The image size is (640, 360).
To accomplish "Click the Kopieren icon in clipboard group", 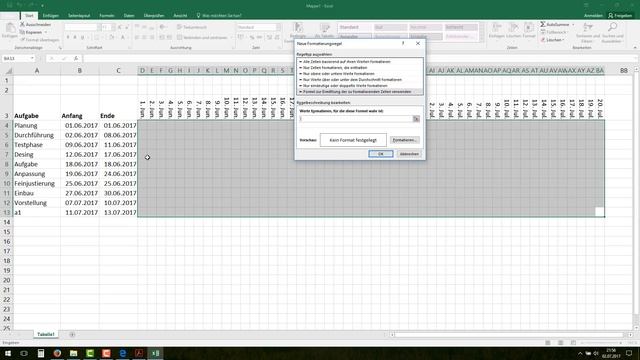I will pos(22,32).
